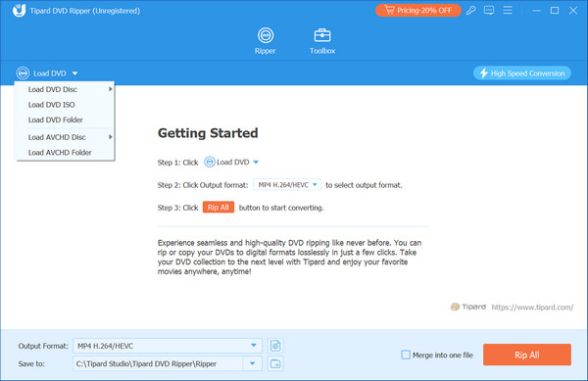The height and width of the screenshot is (381, 588).
Task: Open MP4 H.264/HEVC dropdown in Step 2
Action: (x=287, y=185)
